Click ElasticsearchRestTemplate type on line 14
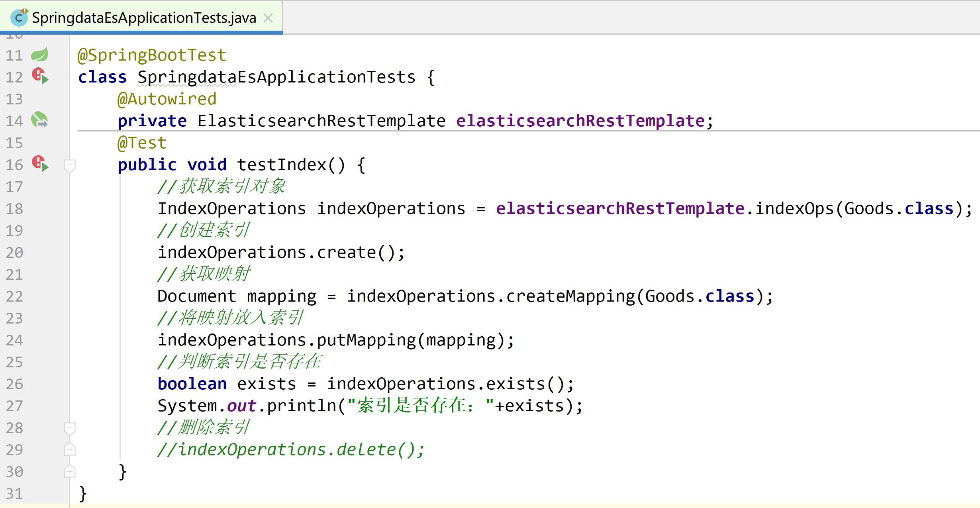 321,121
